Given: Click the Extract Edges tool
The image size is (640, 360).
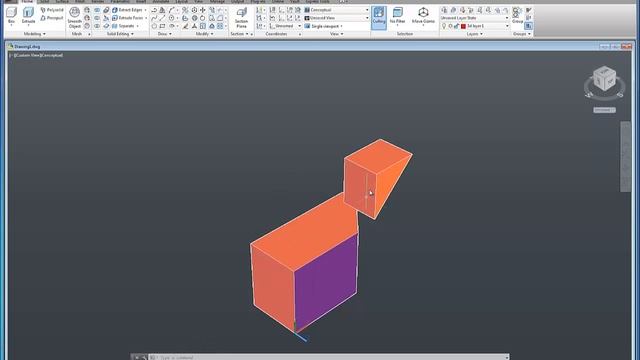Looking at the screenshot, I should [128, 10].
